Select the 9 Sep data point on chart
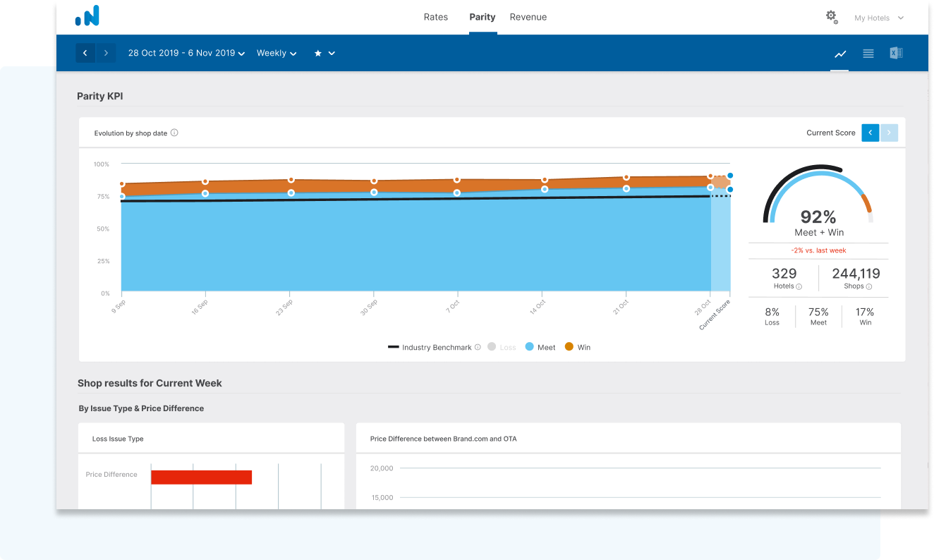Screen dimensions: 934x560 tap(122, 184)
